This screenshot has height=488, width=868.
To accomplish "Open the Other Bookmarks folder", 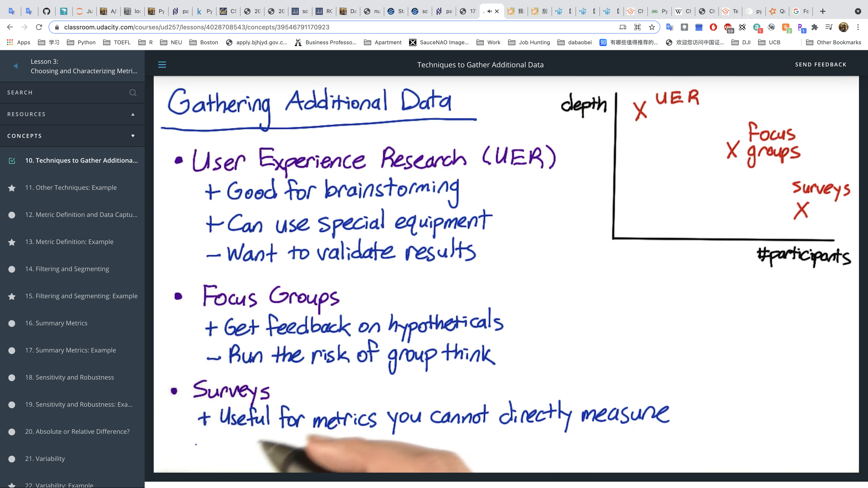I will coord(833,42).
